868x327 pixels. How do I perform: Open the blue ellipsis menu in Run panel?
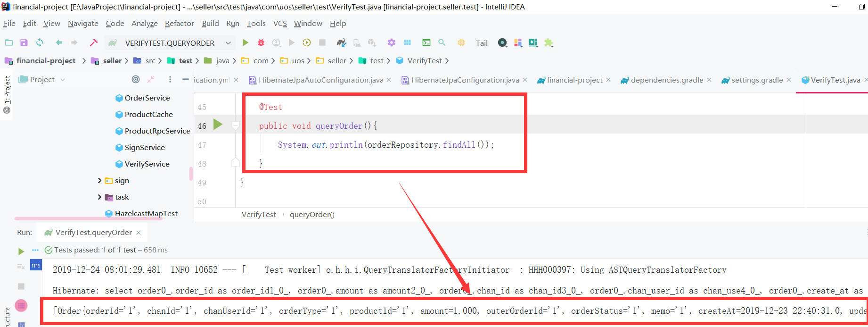pyautogui.click(x=35, y=250)
